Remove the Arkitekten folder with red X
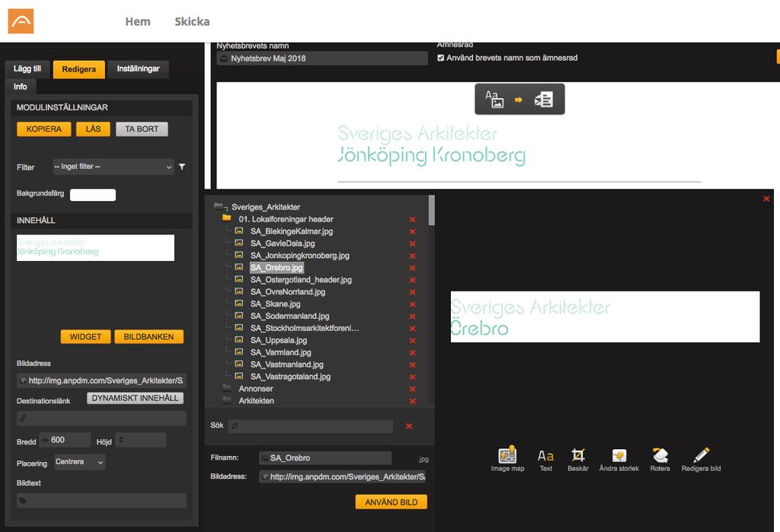The image size is (780, 532). (412, 401)
